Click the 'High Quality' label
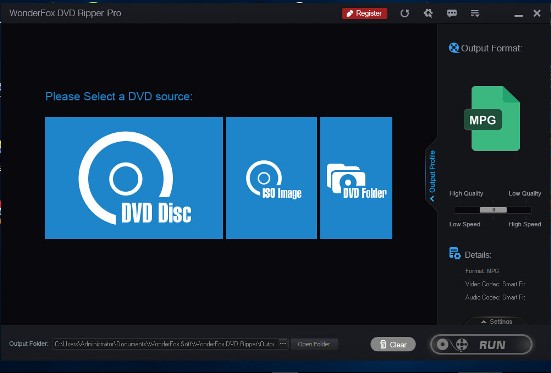Image resolution: width=551 pixels, height=373 pixels. point(466,193)
